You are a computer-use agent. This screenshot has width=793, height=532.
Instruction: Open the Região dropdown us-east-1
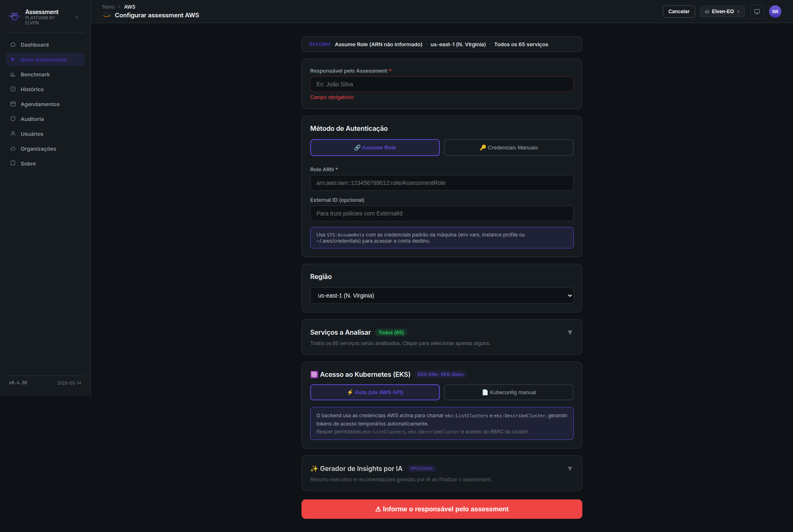pyautogui.click(x=442, y=296)
